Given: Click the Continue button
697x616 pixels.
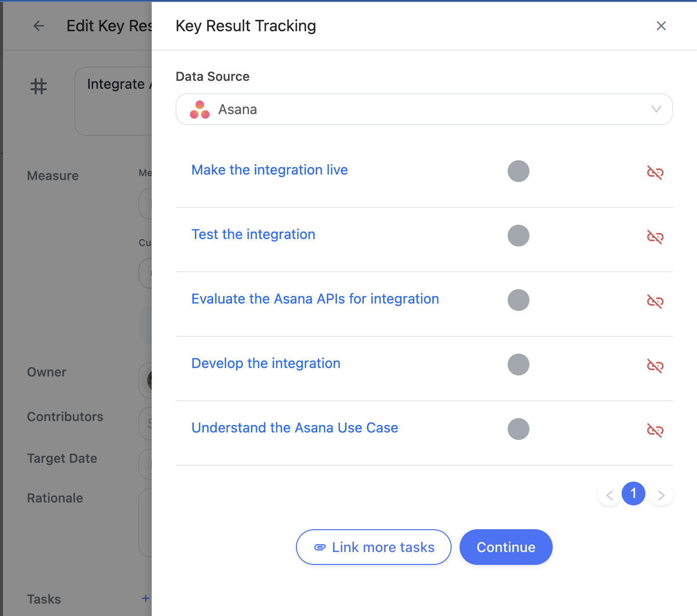Looking at the screenshot, I should tap(506, 547).
